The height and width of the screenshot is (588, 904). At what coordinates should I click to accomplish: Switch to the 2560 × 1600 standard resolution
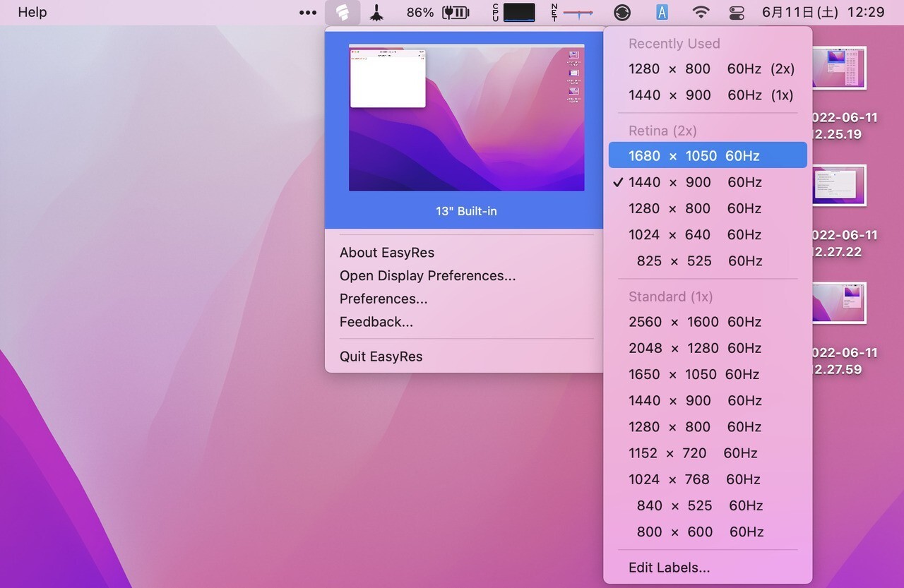[x=696, y=322]
